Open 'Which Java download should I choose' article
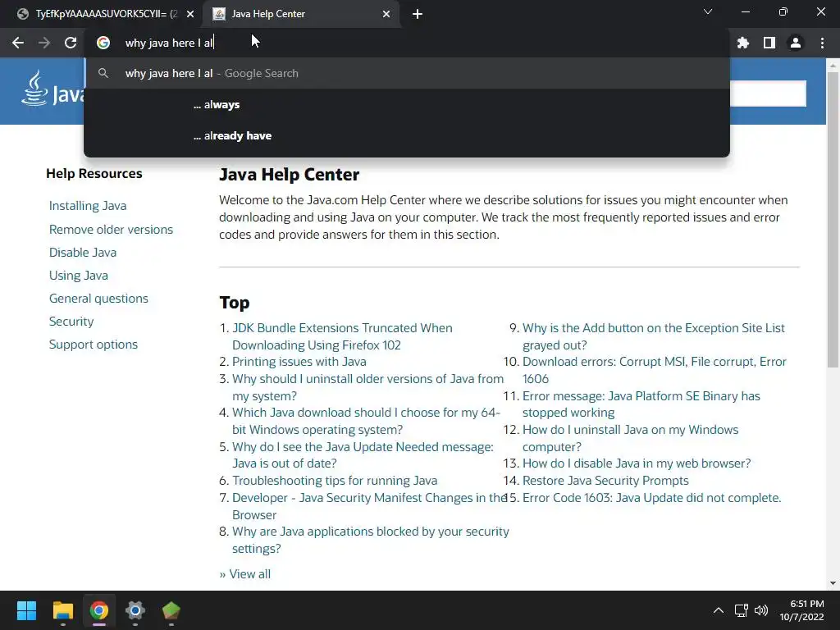This screenshot has height=630, width=840. tap(366, 421)
